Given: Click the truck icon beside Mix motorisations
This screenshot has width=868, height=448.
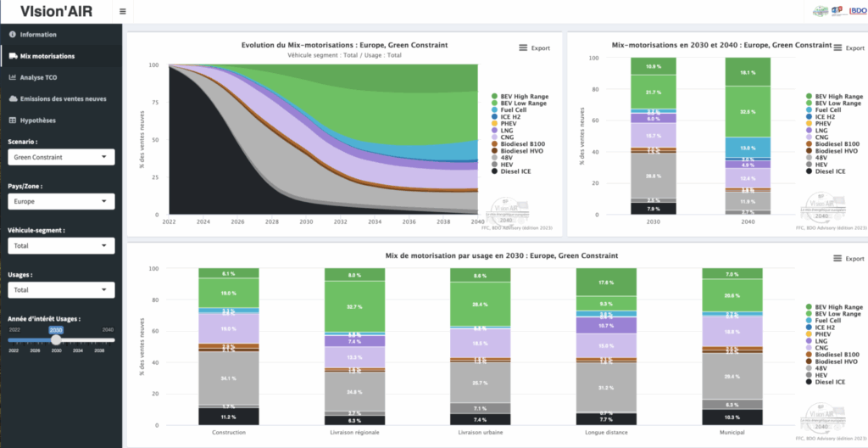Looking at the screenshot, I should coord(13,56).
